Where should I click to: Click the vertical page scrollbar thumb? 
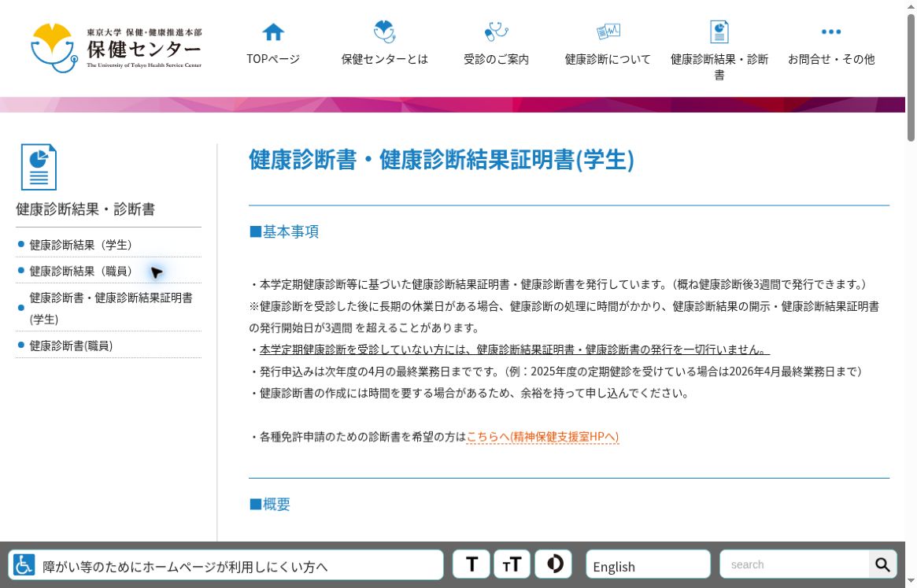click(911, 78)
